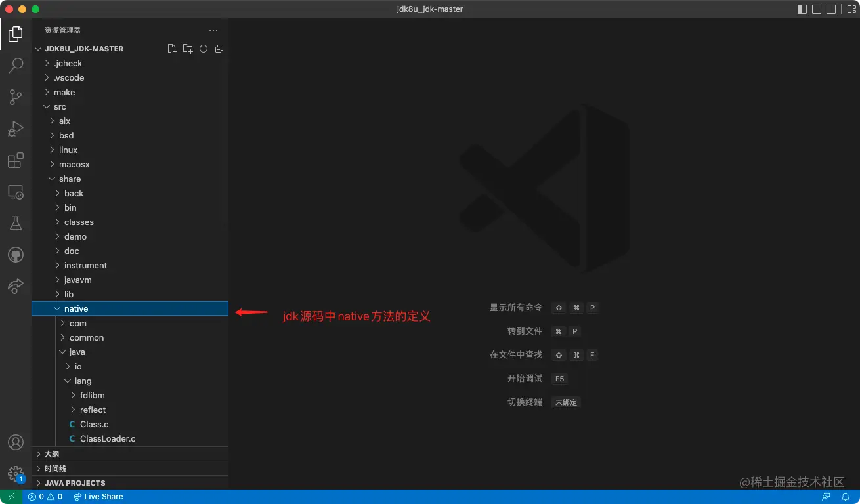Image resolution: width=860 pixels, height=504 pixels.
Task: Expand the io folder
Action: pos(130,366)
